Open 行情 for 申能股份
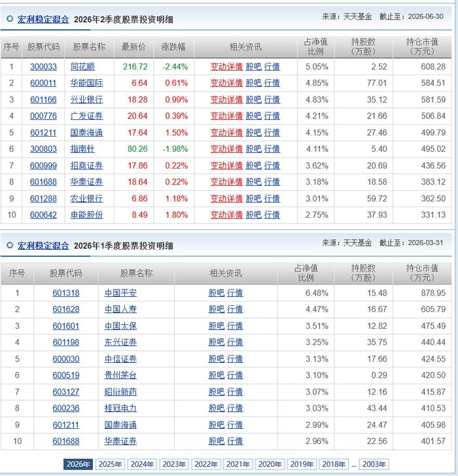The height and width of the screenshot is (476, 458). click(x=272, y=215)
